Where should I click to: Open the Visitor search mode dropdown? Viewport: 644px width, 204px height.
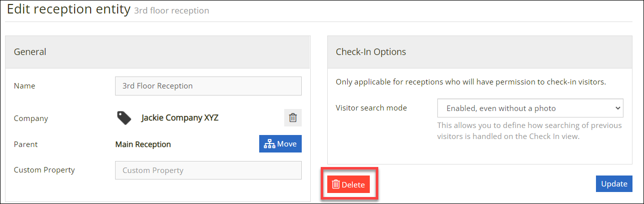[530, 108]
